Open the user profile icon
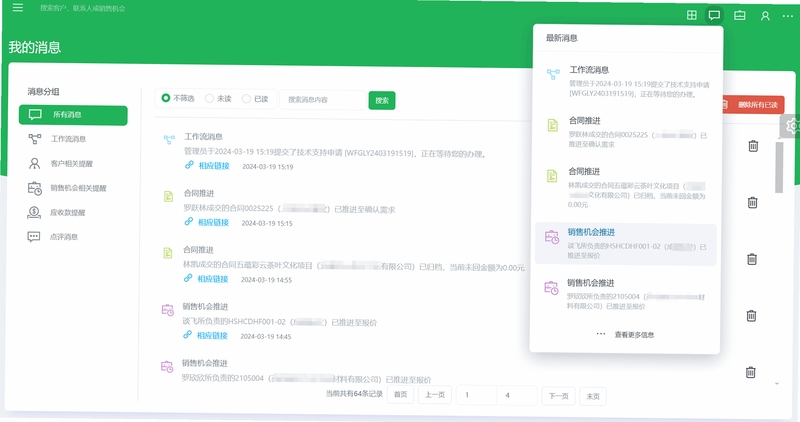800x422 pixels. tap(765, 16)
